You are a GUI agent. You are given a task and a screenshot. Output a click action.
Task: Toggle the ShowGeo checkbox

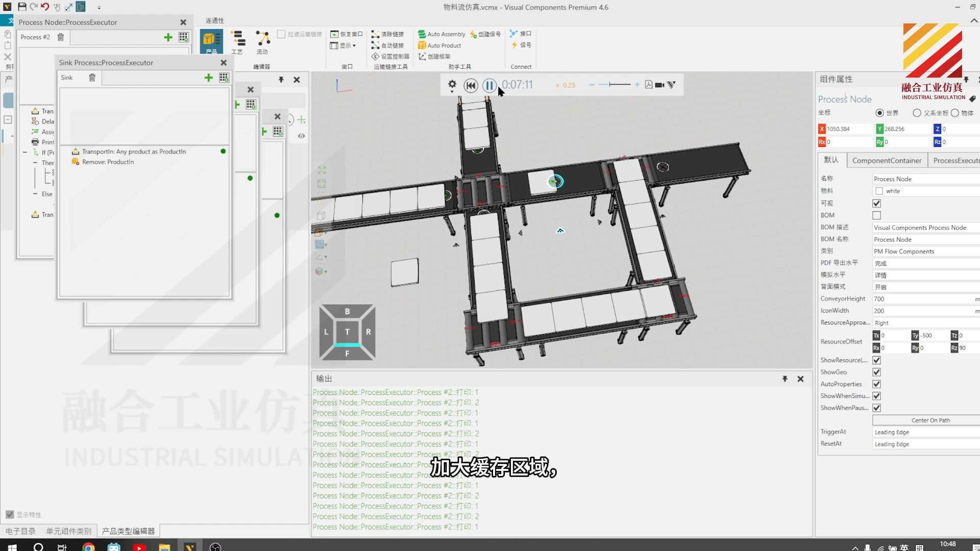coord(876,372)
